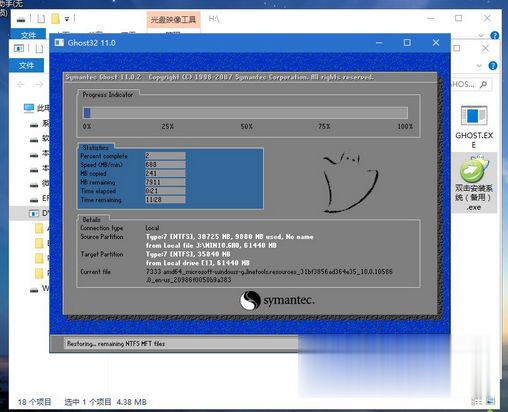Click 'MB remaining' value 7911
Screen dimensions: 508x412
165,182
